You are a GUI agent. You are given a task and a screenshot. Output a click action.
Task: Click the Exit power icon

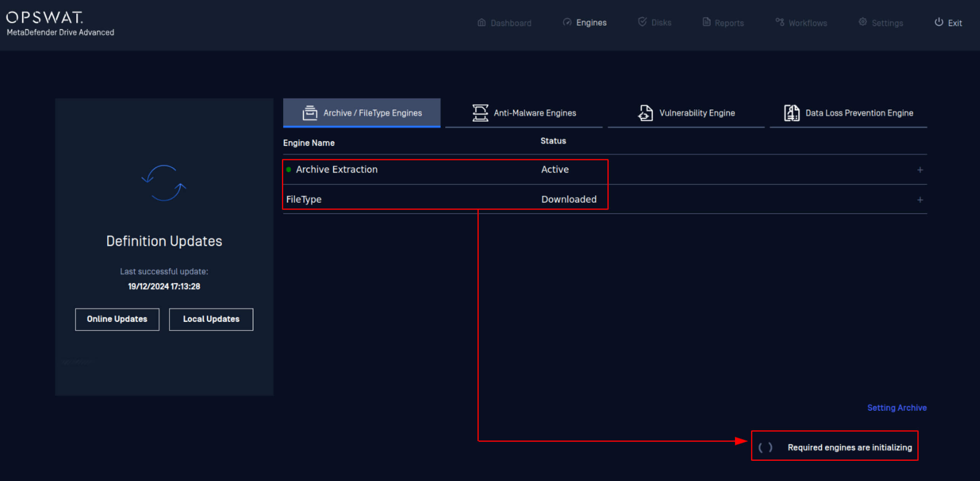[939, 22]
